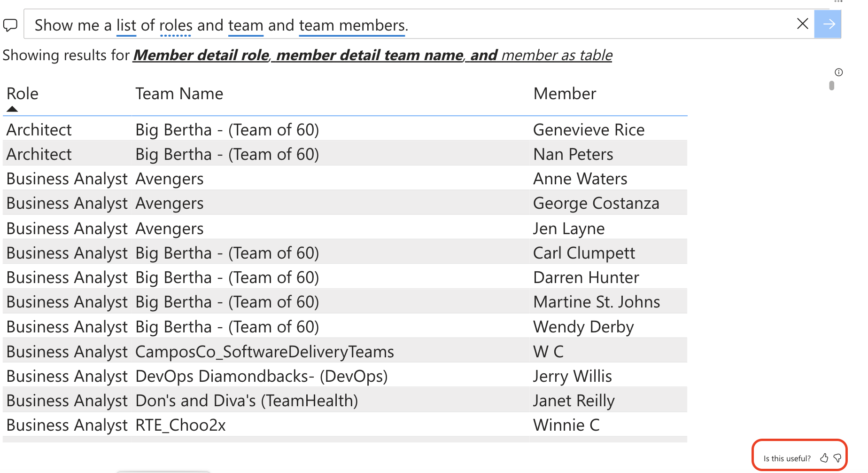868x473 pixels.
Task: Clear the Q&A question with X
Action: coord(803,24)
